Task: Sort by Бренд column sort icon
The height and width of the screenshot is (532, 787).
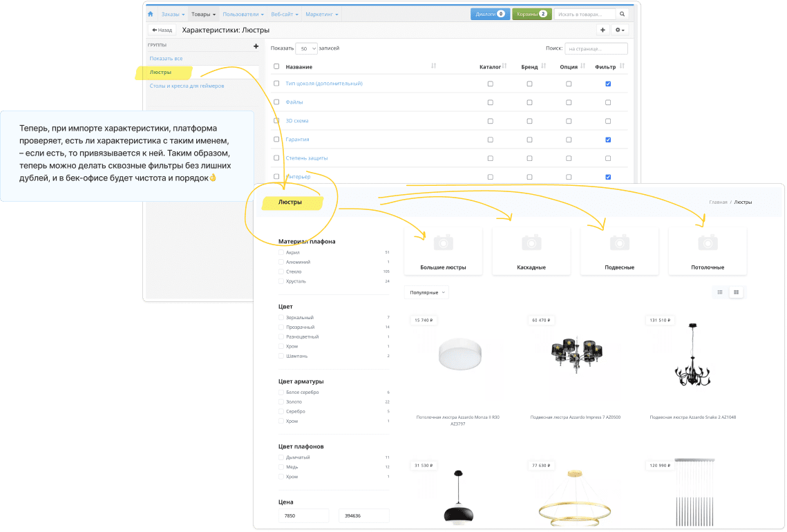Action: [x=544, y=66]
